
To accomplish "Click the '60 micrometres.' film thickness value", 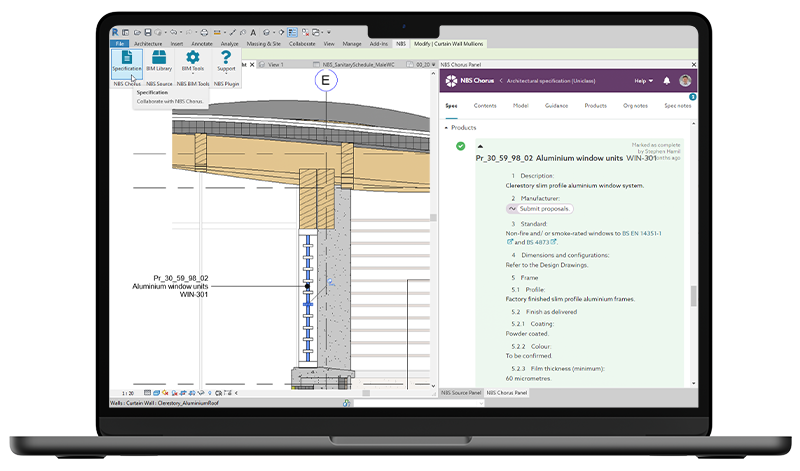I will coord(528,379).
